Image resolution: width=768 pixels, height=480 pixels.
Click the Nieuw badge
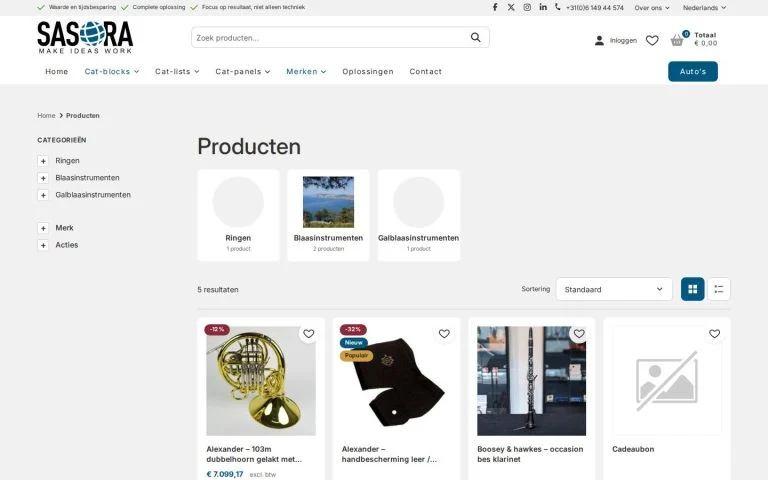coord(354,343)
